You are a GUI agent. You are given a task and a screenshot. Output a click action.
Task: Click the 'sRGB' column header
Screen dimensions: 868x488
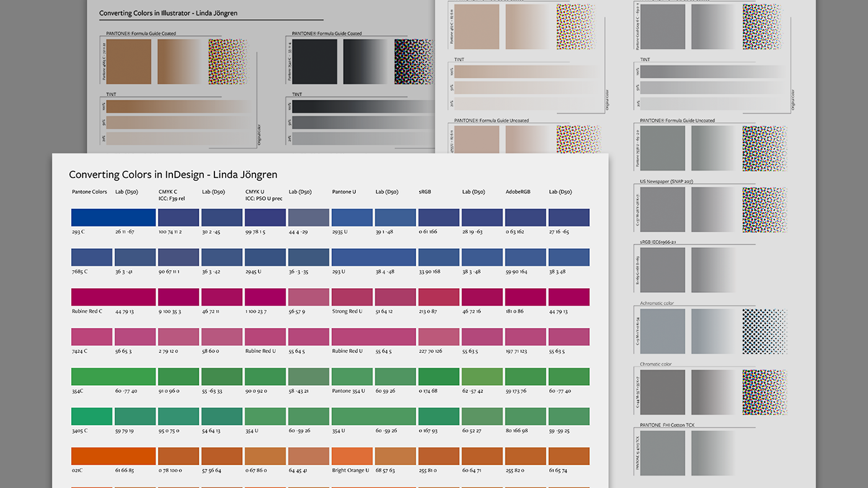(425, 192)
